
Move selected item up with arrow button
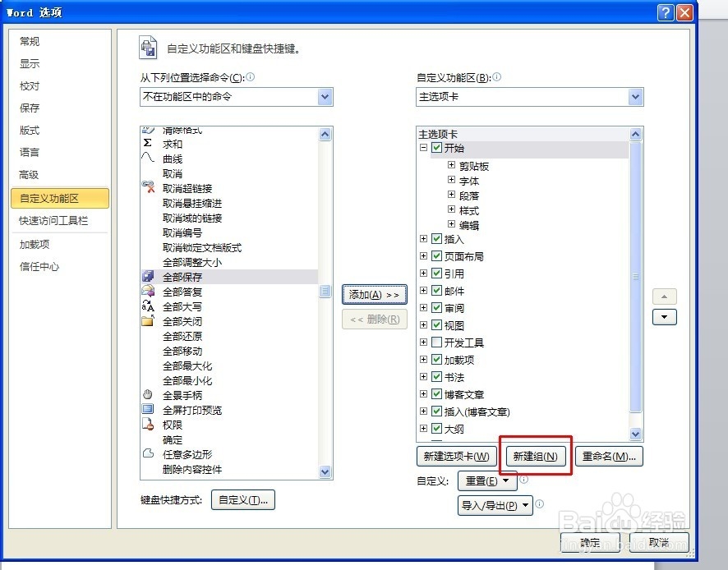tap(665, 296)
